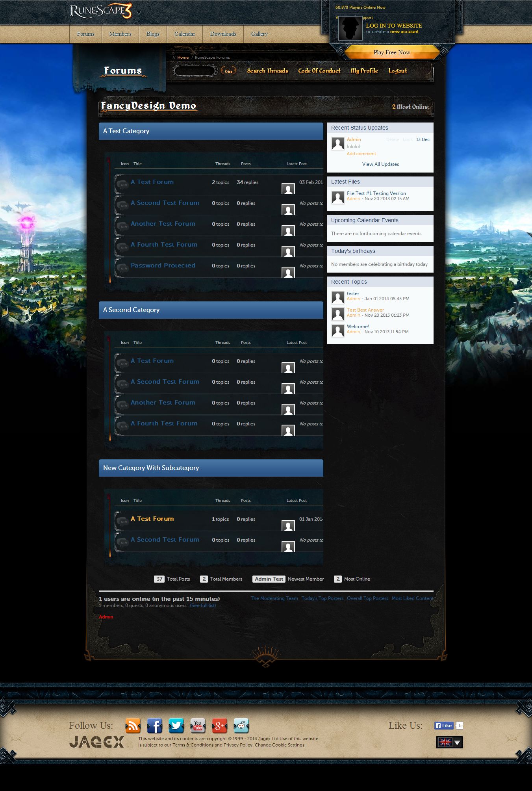Image resolution: width=532 pixels, height=791 pixels.
Task: Select the Downloads tab
Action: pos(223,34)
